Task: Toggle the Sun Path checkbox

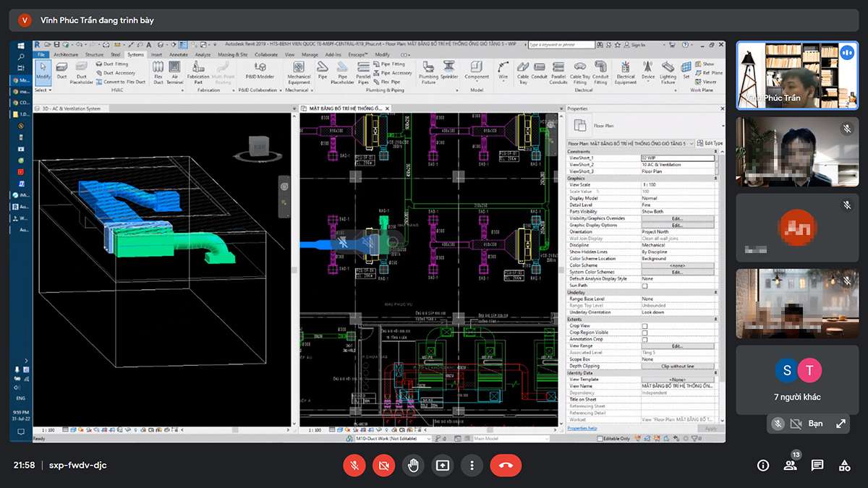Action: click(645, 286)
